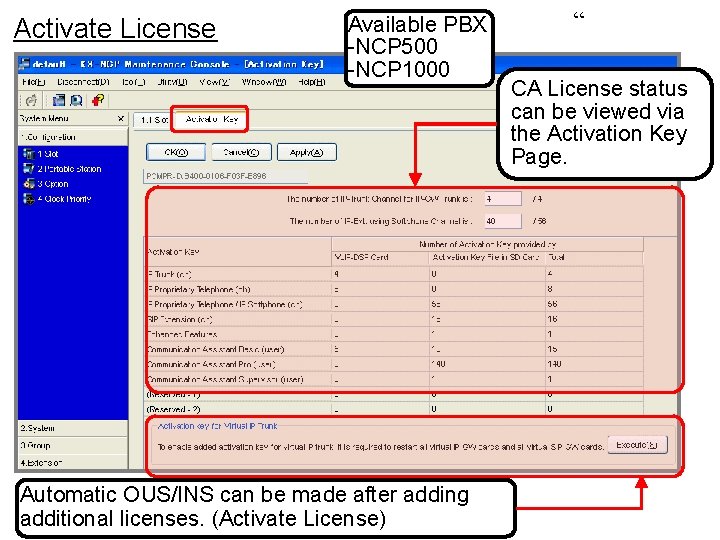The height and width of the screenshot is (540, 720).
Task: Click the OK(O) button
Action: [176, 152]
